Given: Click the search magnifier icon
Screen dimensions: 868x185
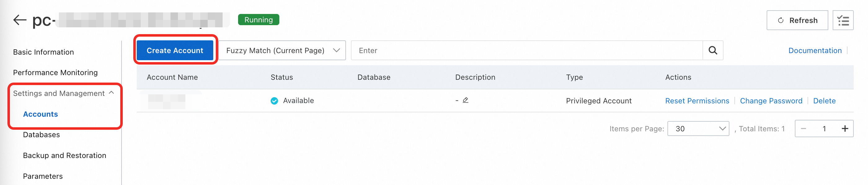Looking at the screenshot, I should click(712, 50).
